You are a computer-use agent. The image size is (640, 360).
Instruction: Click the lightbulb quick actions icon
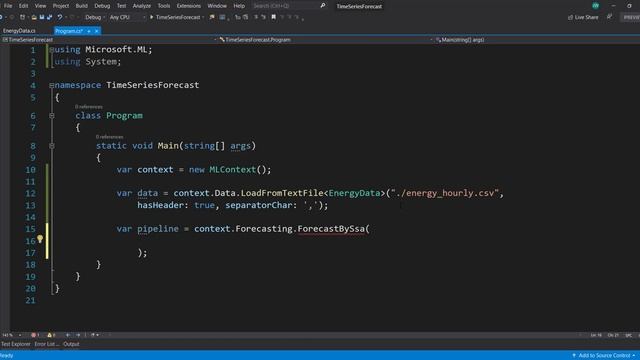click(x=40, y=239)
